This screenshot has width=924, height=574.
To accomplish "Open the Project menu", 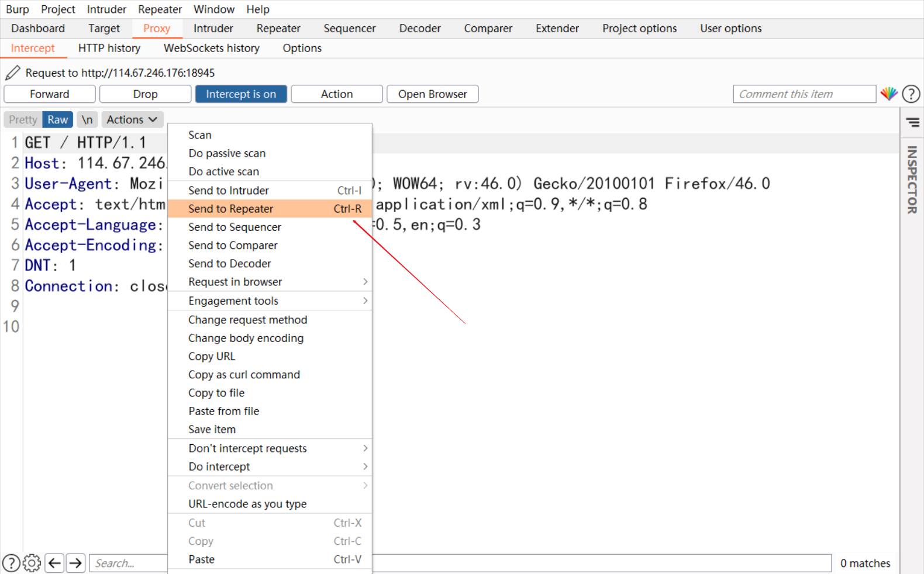I will tap(58, 9).
